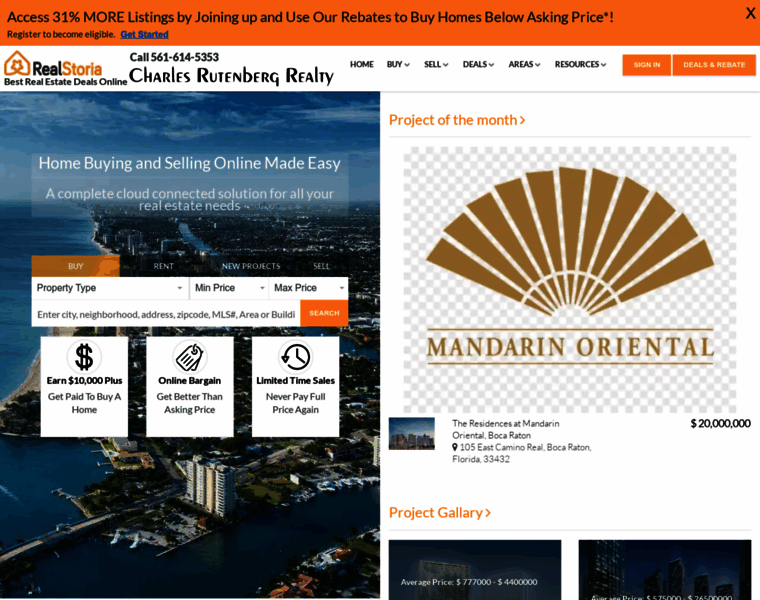Open the Max Price dropdown
This screenshot has height=600, width=760.
pos(309,288)
